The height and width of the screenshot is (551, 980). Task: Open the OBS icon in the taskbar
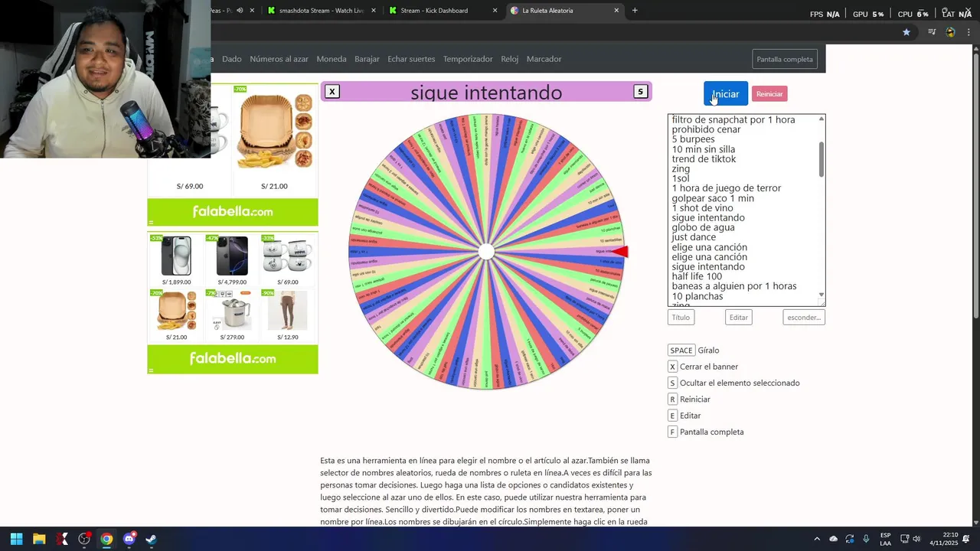click(x=84, y=539)
